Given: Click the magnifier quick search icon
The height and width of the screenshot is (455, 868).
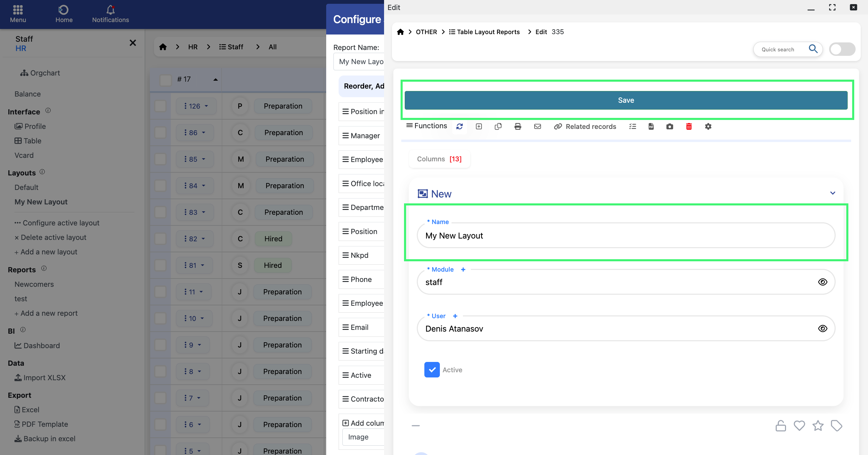Looking at the screenshot, I should (x=813, y=49).
